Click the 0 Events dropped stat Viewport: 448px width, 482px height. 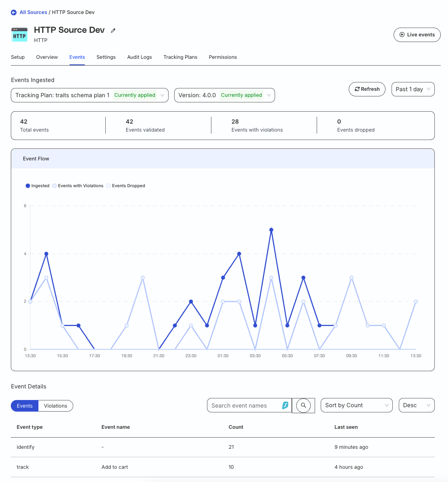pyautogui.click(x=356, y=126)
